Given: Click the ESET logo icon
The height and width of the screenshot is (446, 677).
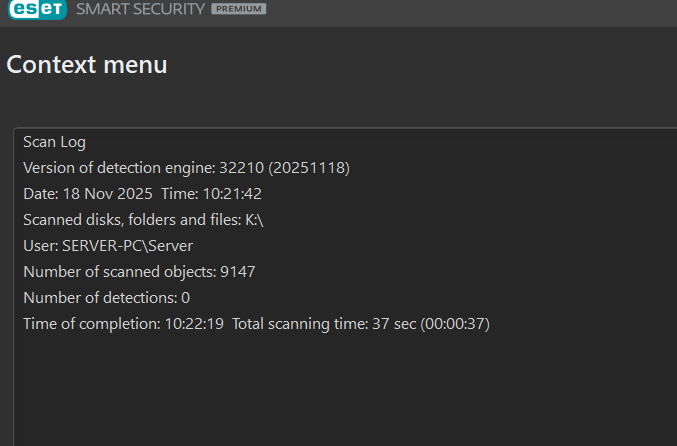Looking at the screenshot, I should tap(38, 10).
